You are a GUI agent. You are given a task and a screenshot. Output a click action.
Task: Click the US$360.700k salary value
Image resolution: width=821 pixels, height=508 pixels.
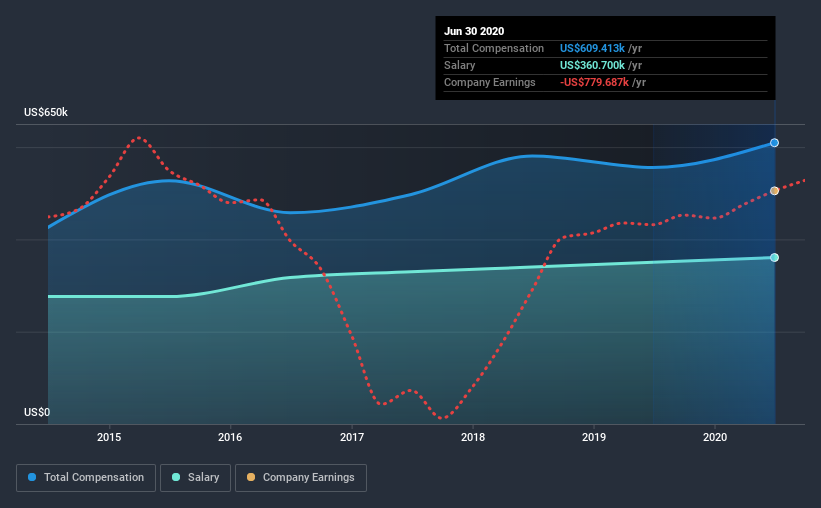tap(592, 65)
